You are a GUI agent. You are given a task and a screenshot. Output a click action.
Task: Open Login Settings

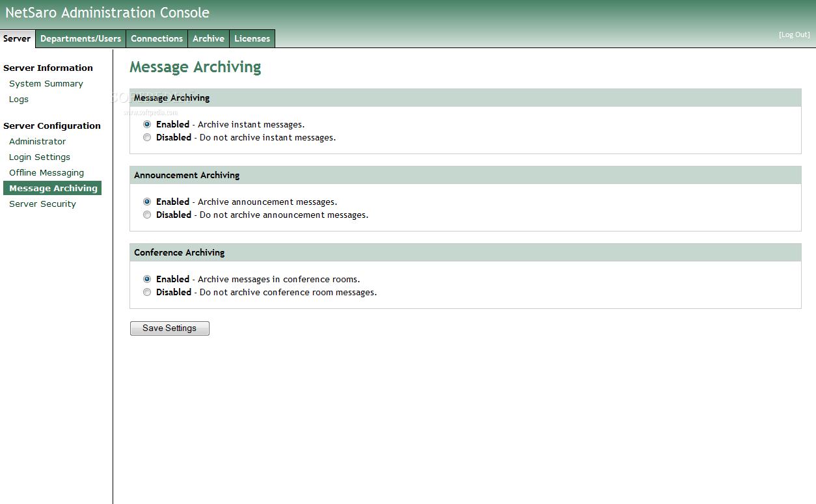[40, 157]
